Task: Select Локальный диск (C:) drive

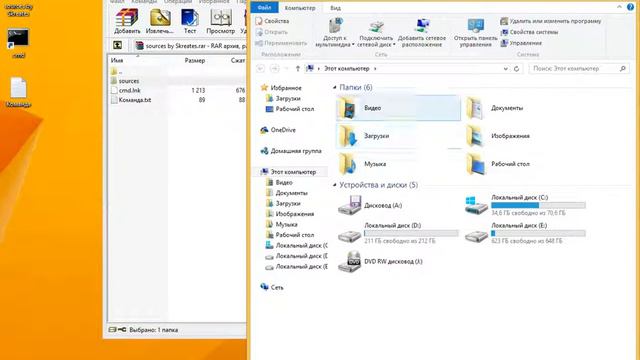Action: 526,205
